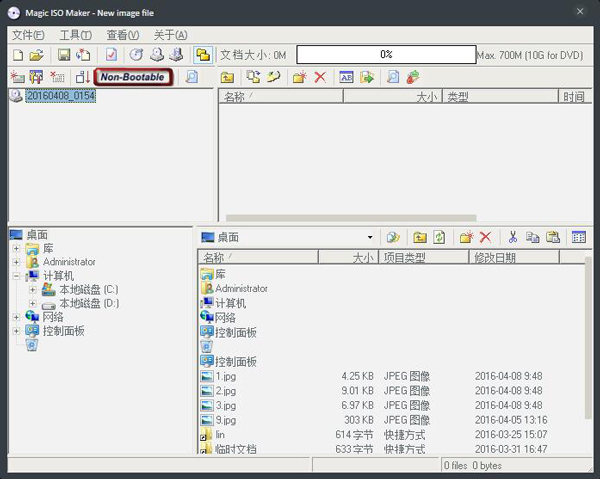Click the burn CD/DVD disc icon

[136, 55]
